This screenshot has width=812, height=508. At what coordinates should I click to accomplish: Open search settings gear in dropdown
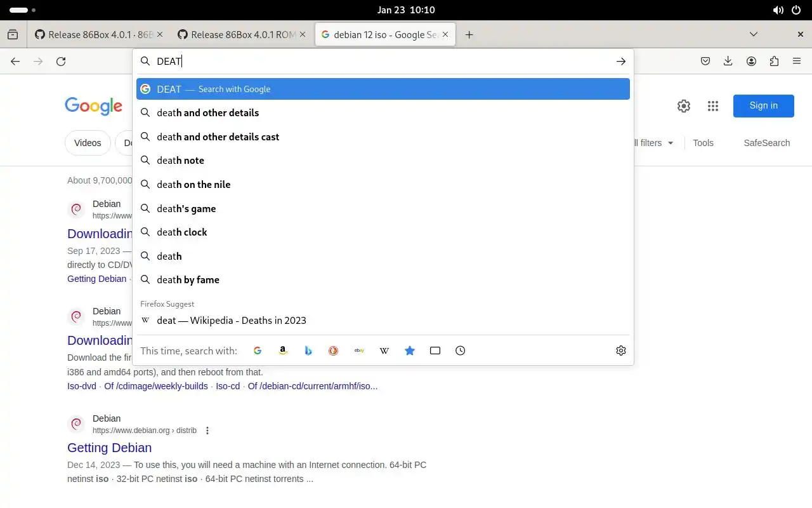coord(621,351)
